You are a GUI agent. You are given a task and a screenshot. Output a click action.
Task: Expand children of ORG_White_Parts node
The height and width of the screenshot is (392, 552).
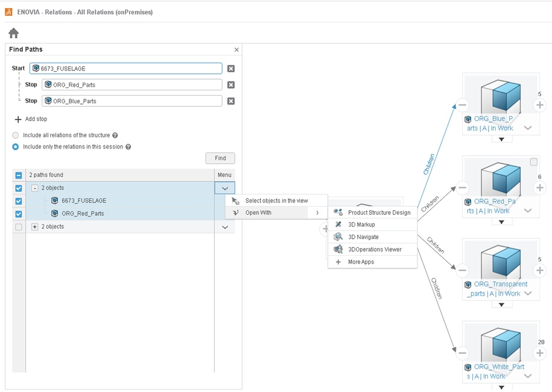(x=540, y=353)
